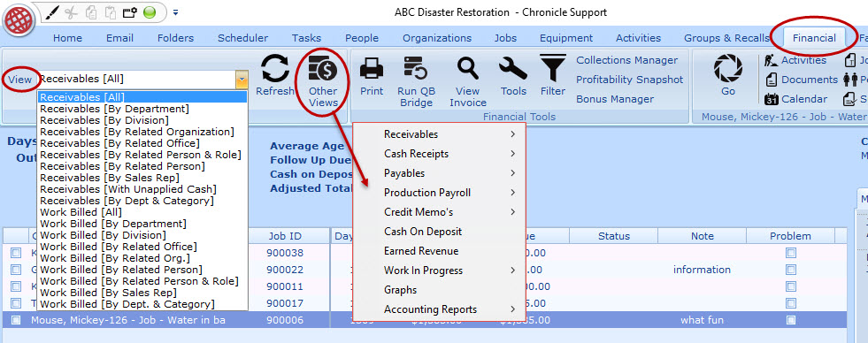Image resolution: width=868 pixels, height=343 pixels.
Task: Open Bonus Manager
Action: 615,99
